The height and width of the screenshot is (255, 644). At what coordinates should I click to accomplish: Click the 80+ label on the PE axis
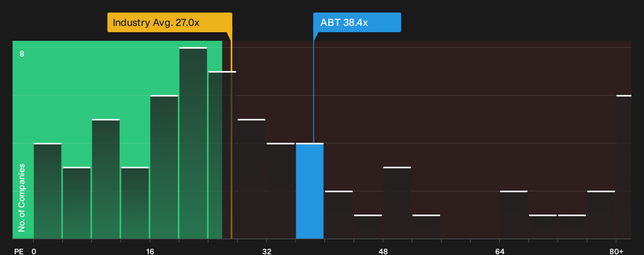tap(617, 251)
